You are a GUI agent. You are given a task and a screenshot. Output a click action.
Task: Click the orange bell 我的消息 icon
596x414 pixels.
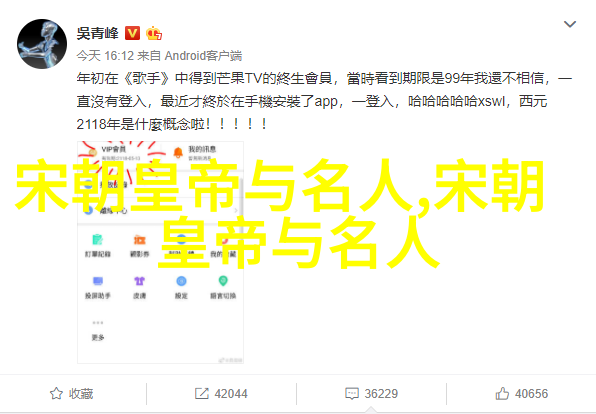coord(178,152)
